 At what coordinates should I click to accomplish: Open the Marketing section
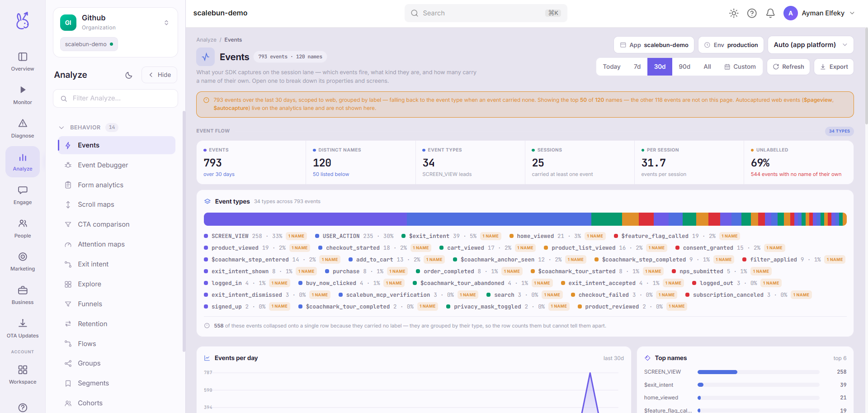coord(23,261)
